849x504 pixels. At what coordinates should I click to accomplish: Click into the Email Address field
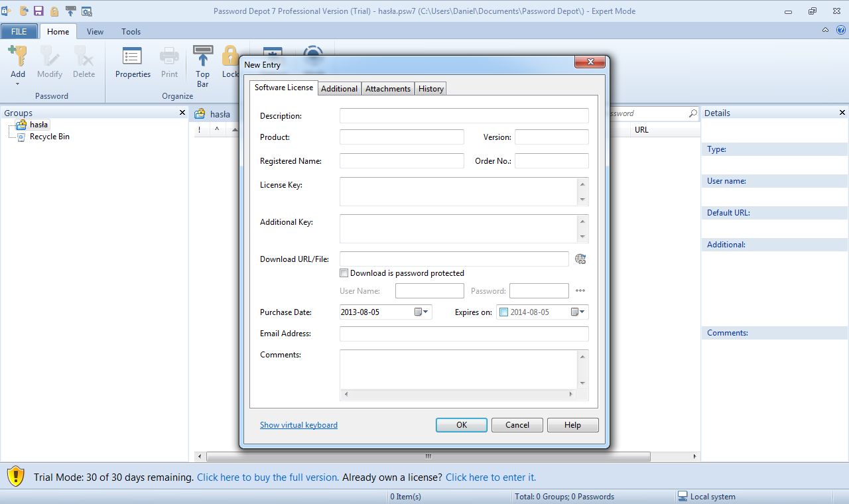464,334
